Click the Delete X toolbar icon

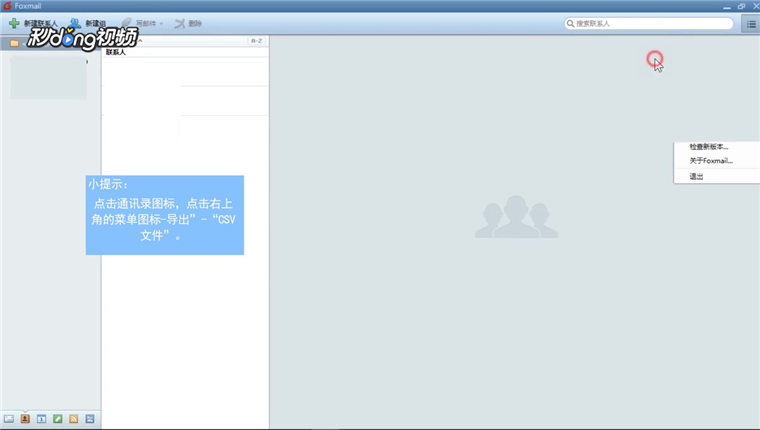180,23
